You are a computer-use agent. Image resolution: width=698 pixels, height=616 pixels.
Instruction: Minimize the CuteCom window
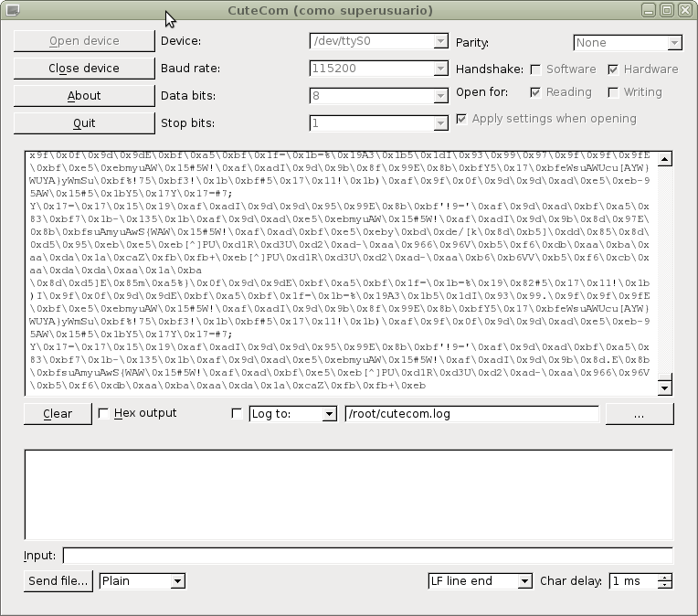tap(649, 10)
